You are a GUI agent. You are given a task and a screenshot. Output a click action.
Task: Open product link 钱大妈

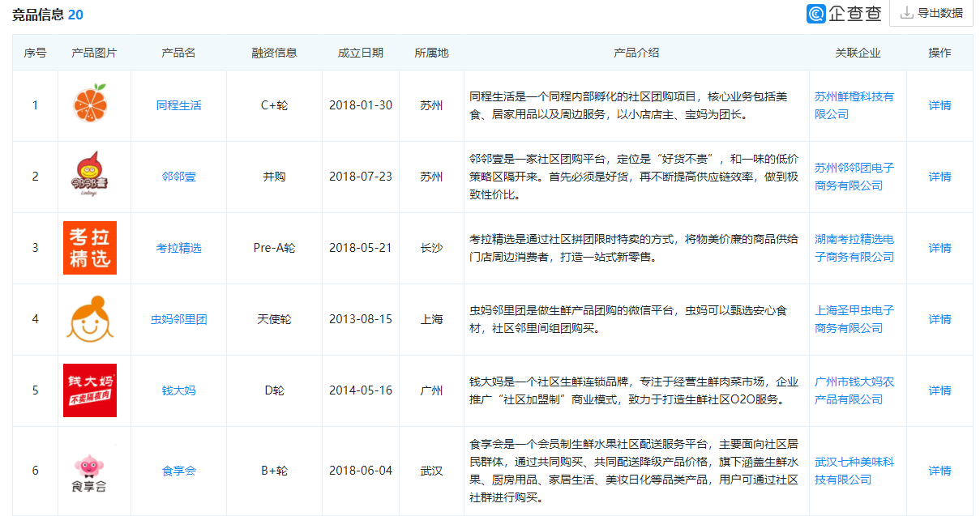(179, 390)
